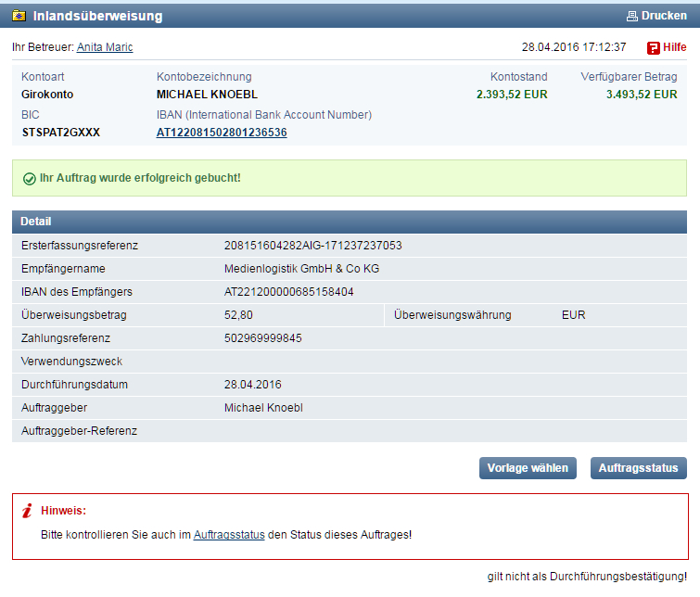Image resolution: width=700 pixels, height=597 pixels.
Task: Follow the Auftragsstatus link in the Hinweis
Action: [229, 535]
